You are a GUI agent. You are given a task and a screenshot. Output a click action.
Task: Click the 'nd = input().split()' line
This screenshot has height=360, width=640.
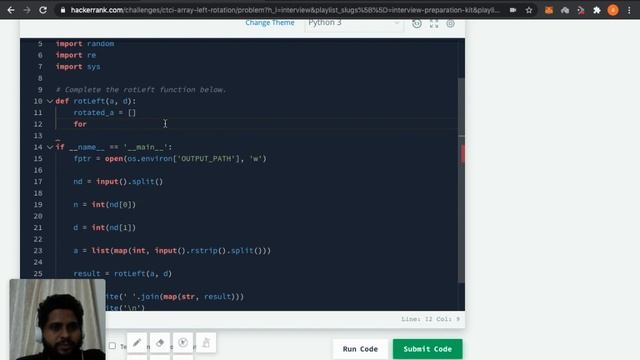tap(118, 182)
